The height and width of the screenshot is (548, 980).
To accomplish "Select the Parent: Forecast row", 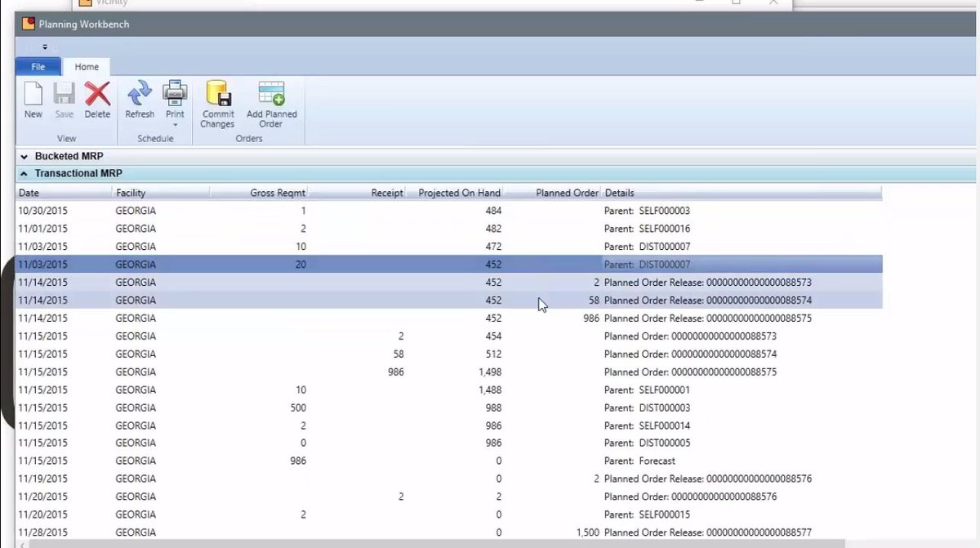I will pos(449,461).
